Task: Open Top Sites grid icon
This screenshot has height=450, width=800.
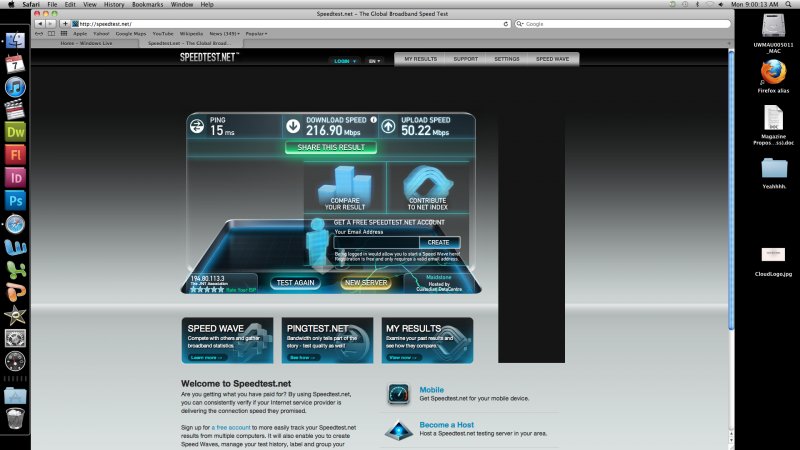Action: coord(64,34)
